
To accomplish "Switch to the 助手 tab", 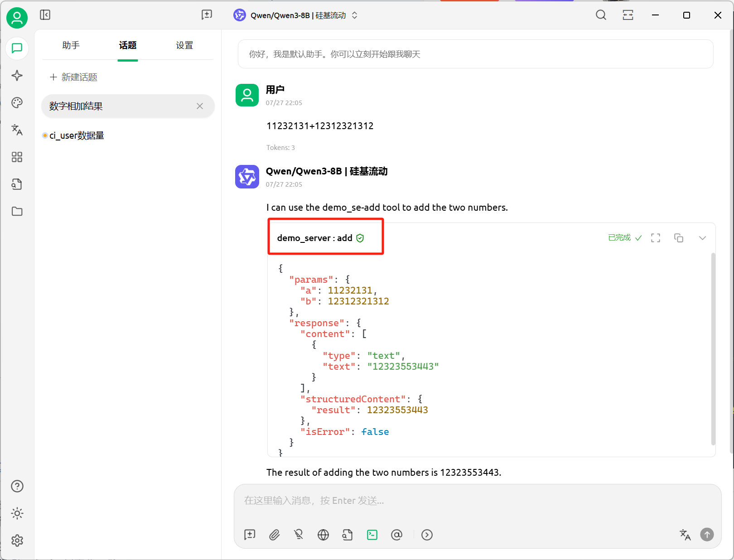I will (71, 45).
